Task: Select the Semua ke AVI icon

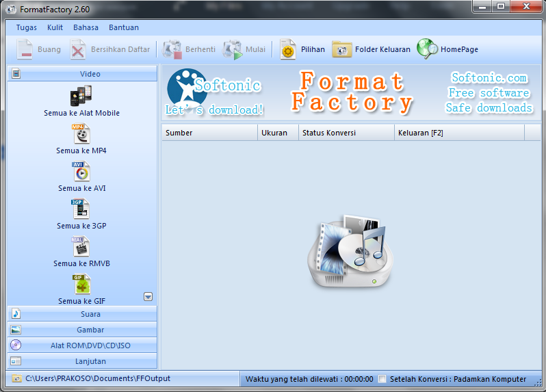Action: click(81, 171)
